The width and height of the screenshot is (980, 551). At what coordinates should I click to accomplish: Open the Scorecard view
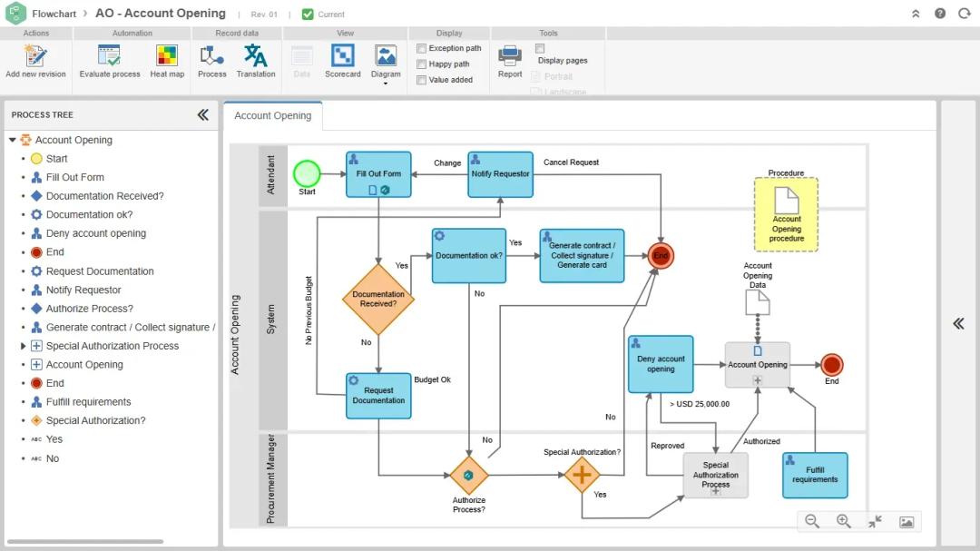point(342,56)
